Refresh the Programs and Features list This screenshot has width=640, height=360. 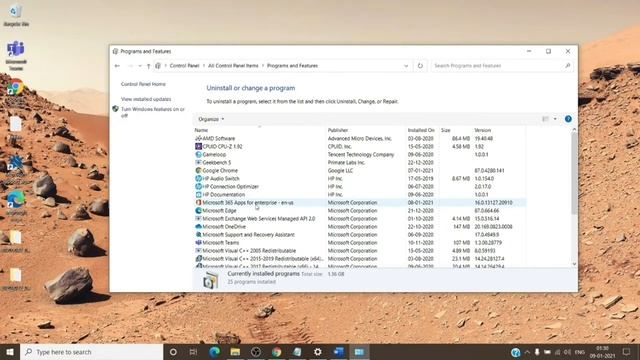420,66
